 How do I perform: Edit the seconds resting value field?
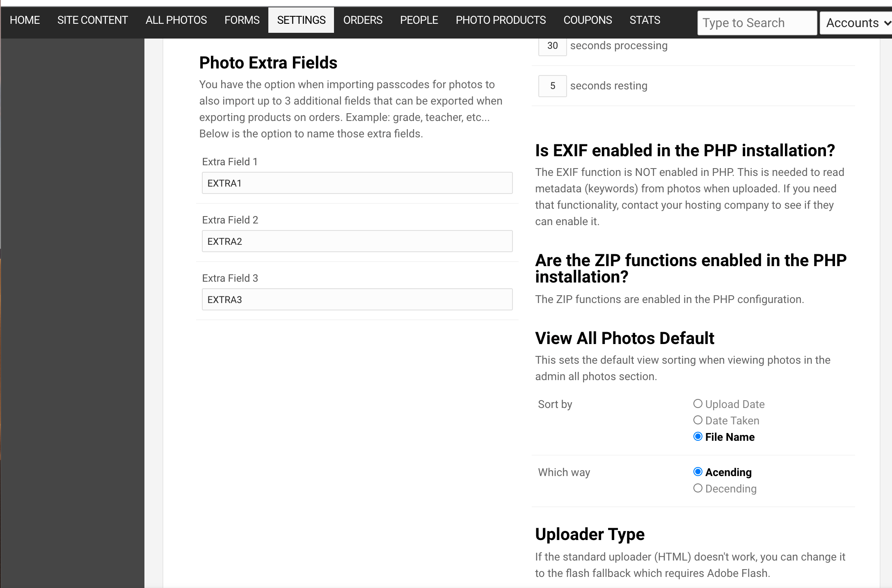[552, 86]
